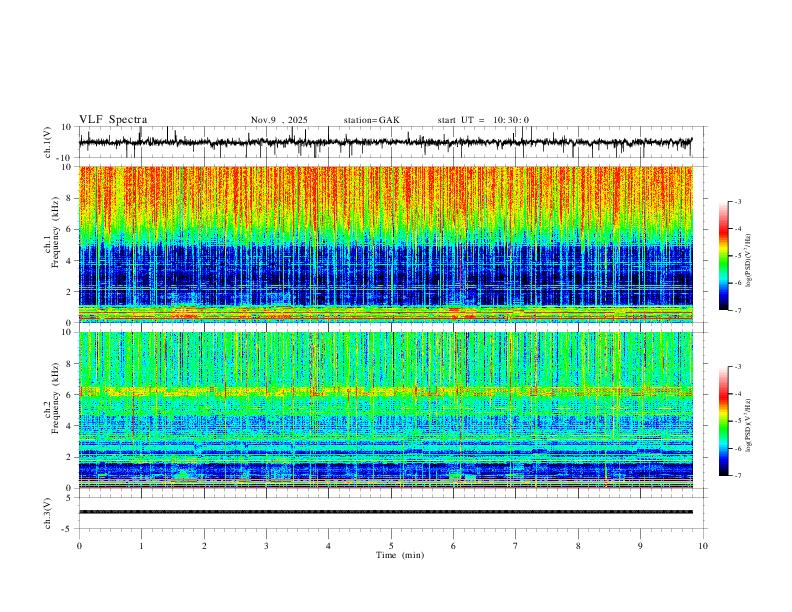The width and height of the screenshot is (792, 612).
Task: Click the ch.2 PSD color bar
Action: click(x=723, y=421)
